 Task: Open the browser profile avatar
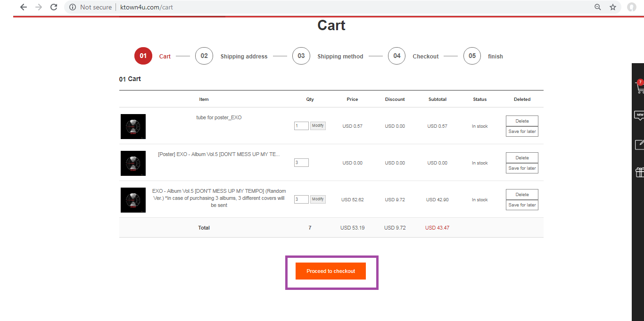point(632,7)
